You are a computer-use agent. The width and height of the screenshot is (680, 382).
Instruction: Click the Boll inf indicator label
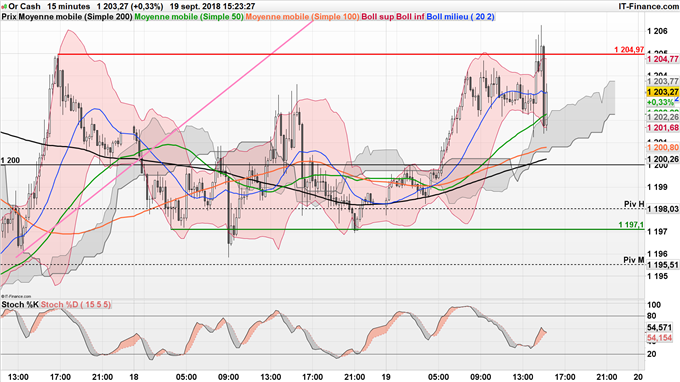[x=410, y=17]
